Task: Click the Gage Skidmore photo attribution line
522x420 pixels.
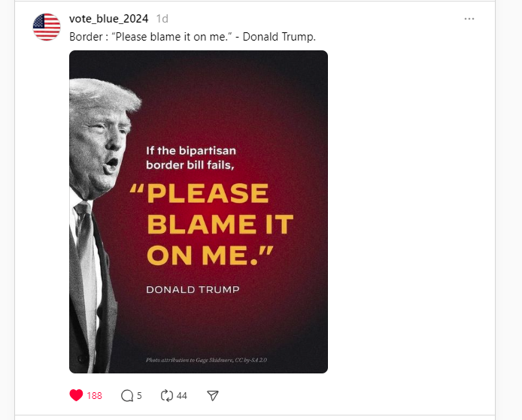Action: (207, 361)
